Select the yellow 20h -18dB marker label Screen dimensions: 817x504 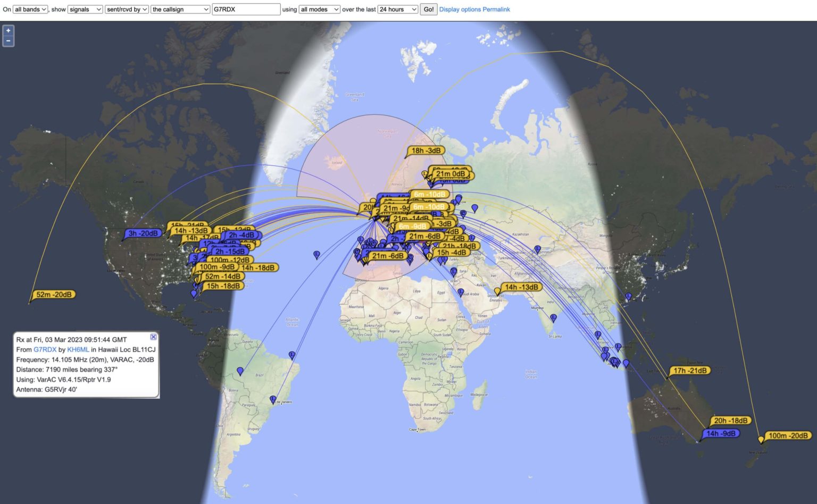(x=730, y=421)
